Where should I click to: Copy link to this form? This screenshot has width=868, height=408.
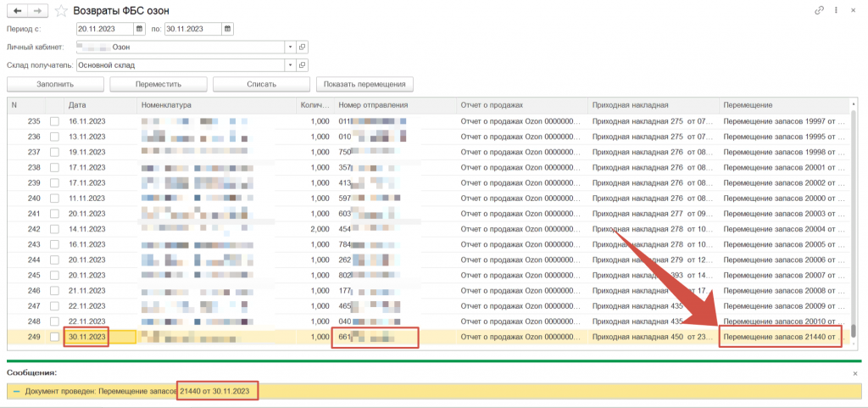coord(819,11)
